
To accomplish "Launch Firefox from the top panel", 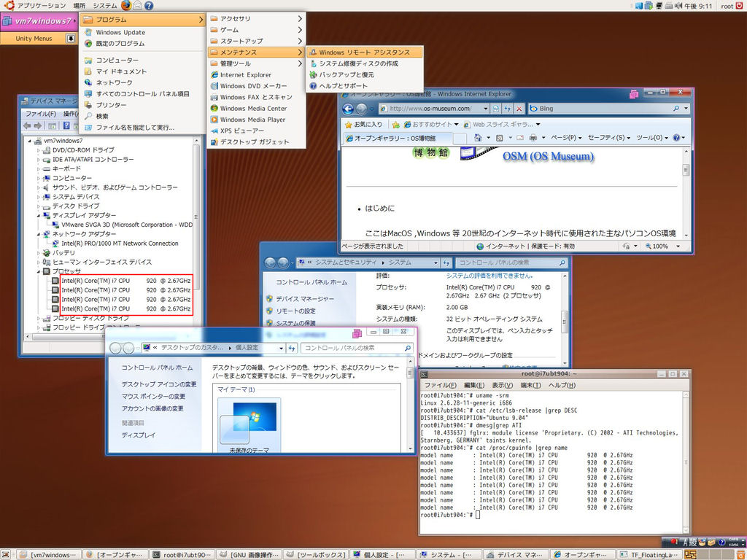I will 125,5.
